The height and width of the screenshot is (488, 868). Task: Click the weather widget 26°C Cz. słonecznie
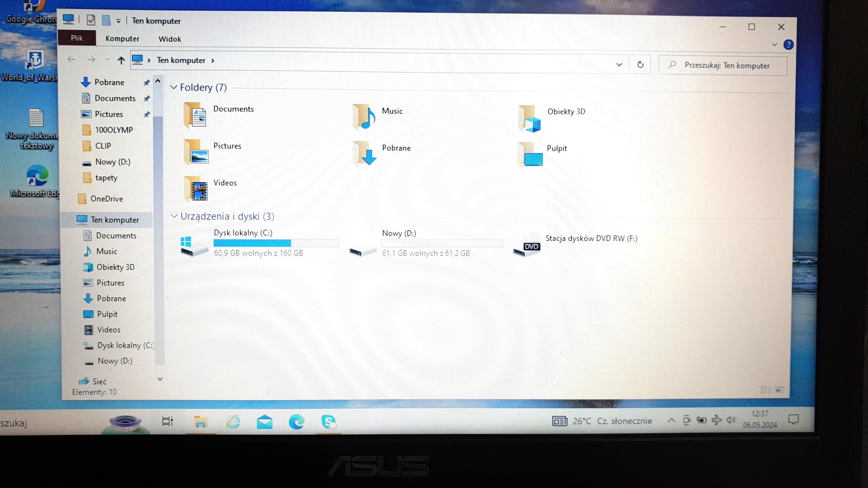point(602,421)
